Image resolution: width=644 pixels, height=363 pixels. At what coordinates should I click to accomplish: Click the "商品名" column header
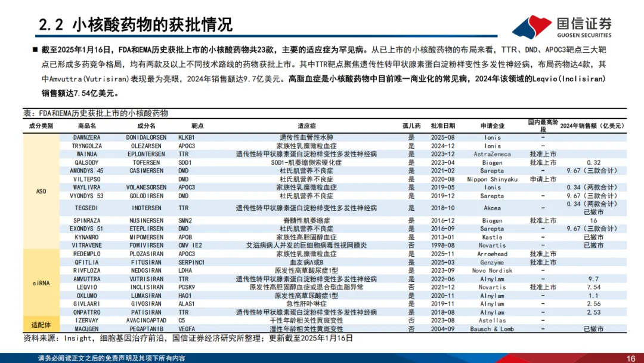(x=87, y=126)
